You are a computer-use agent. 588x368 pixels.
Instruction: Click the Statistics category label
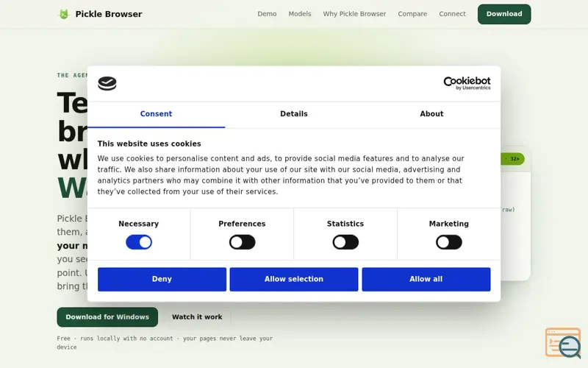click(x=345, y=224)
